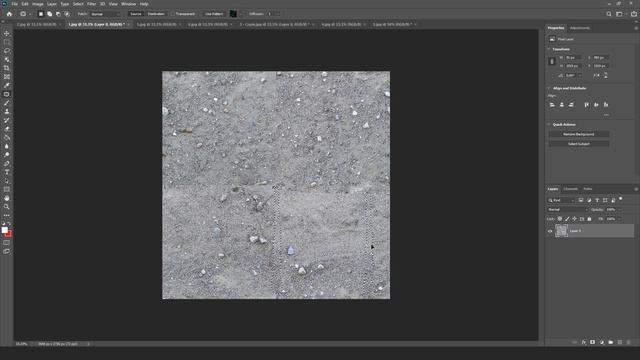The width and height of the screenshot is (640, 360).
Task: Open the Fill slider arrow
Action: click(620, 219)
